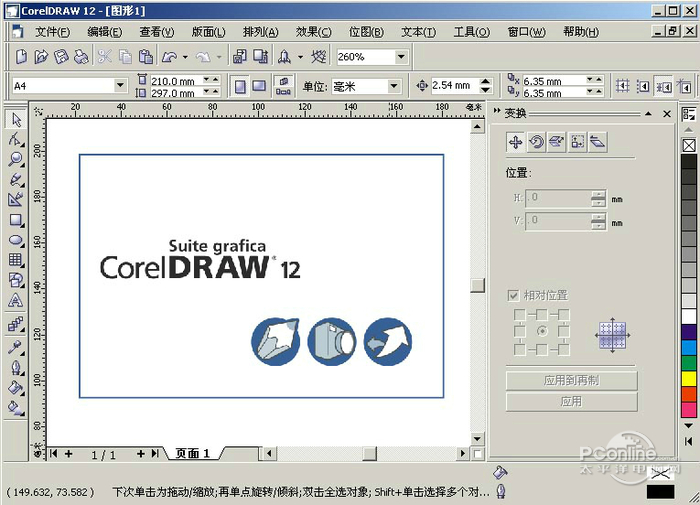Click the Export icon

point(261,57)
